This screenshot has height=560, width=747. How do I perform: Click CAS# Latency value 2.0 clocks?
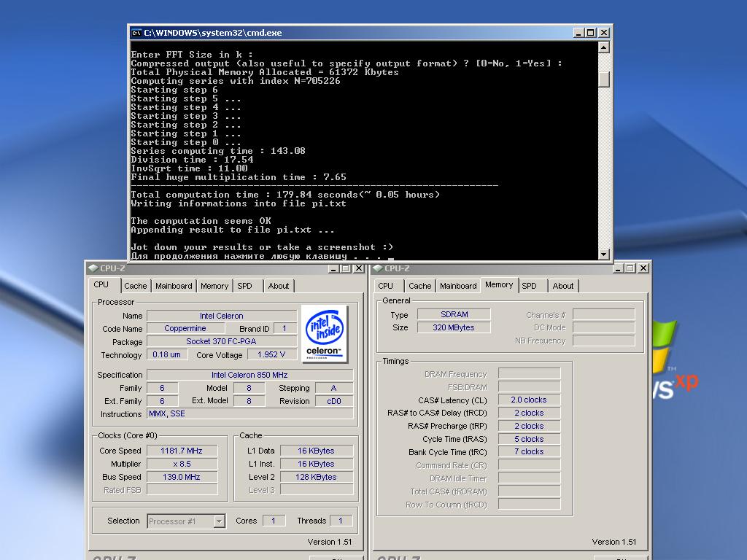pos(529,400)
